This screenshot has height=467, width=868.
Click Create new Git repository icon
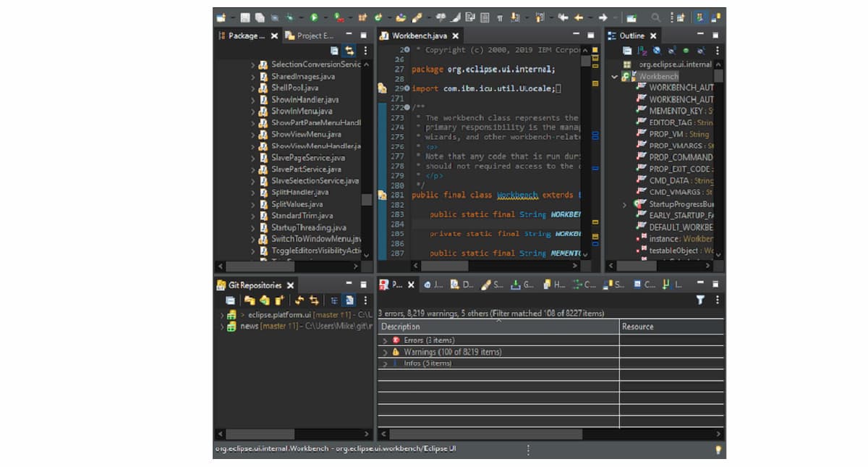click(x=279, y=300)
